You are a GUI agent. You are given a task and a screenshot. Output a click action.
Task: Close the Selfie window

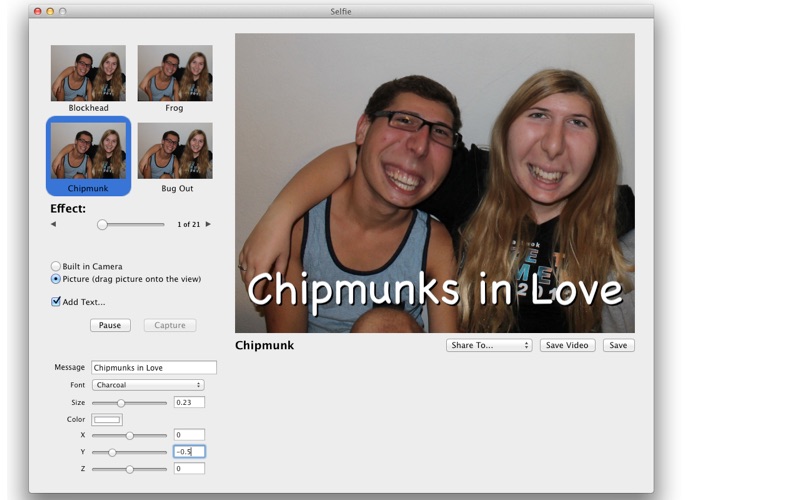(x=38, y=11)
